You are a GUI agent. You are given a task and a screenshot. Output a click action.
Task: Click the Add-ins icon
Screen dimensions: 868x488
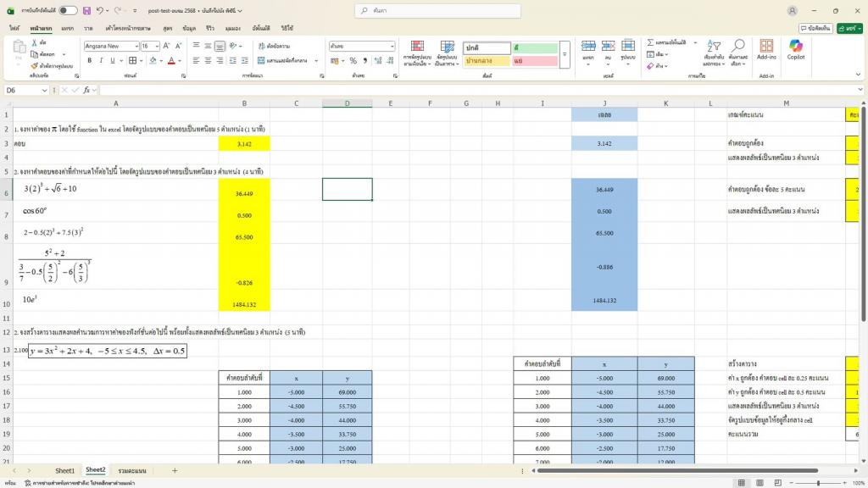coord(766,49)
